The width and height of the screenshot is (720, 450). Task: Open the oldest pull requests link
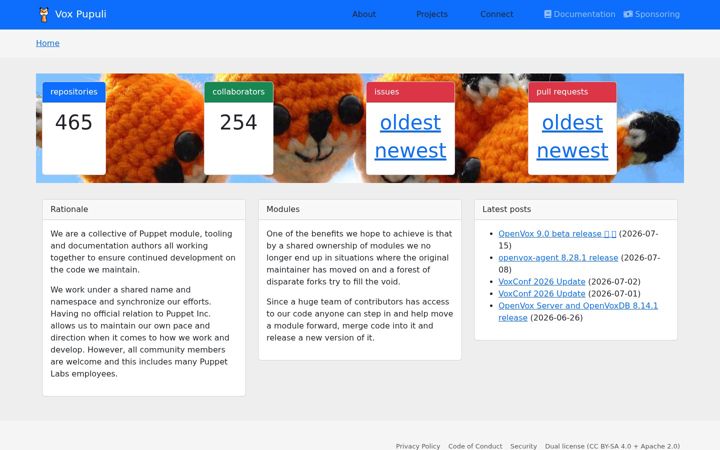[x=572, y=123]
